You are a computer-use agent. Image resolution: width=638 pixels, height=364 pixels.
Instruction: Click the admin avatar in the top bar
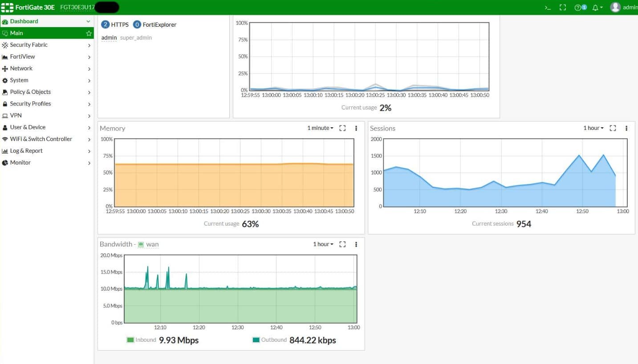click(615, 7)
